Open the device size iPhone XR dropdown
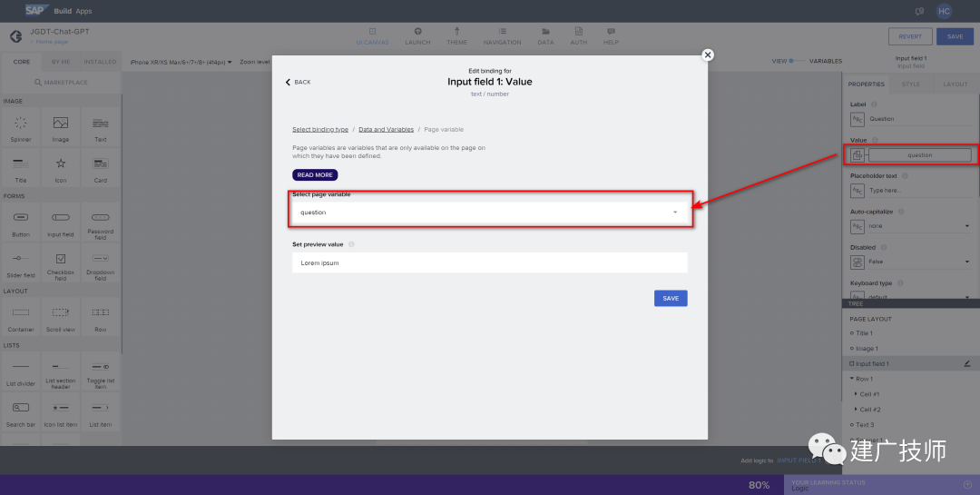Image resolution: width=980 pixels, height=495 pixels. (x=181, y=62)
